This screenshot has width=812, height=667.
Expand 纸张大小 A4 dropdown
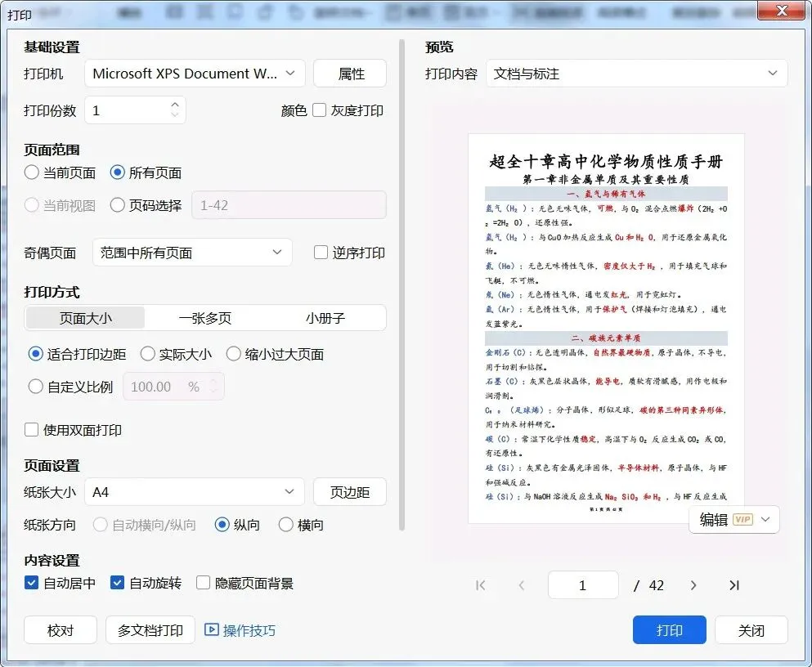pyautogui.click(x=195, y=491)
